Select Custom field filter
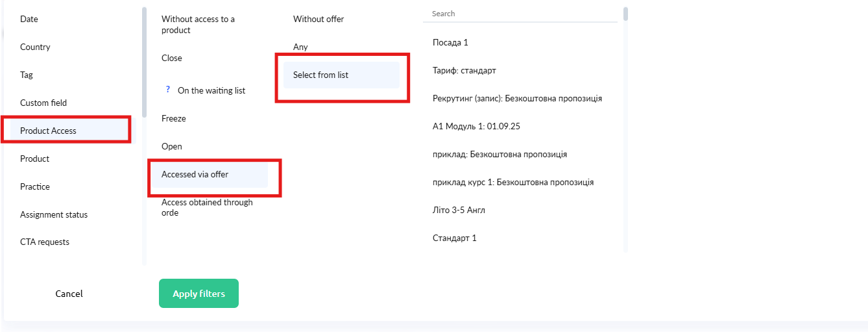 point(43,103)
